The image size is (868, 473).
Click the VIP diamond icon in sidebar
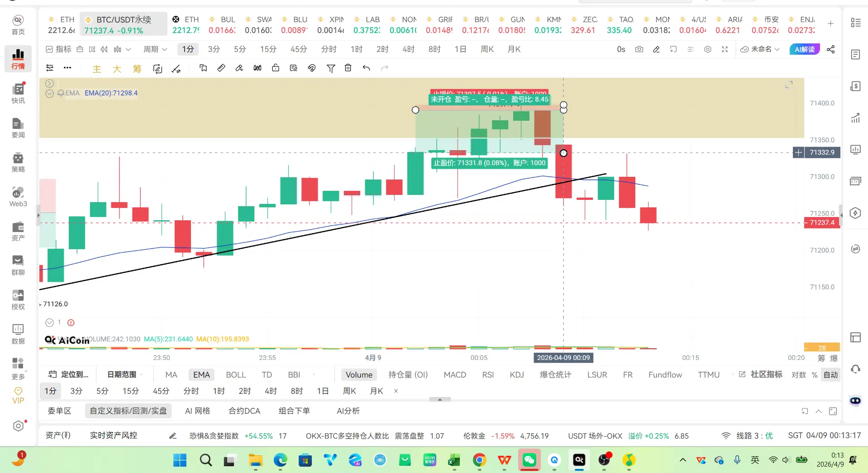coord(18,395)
